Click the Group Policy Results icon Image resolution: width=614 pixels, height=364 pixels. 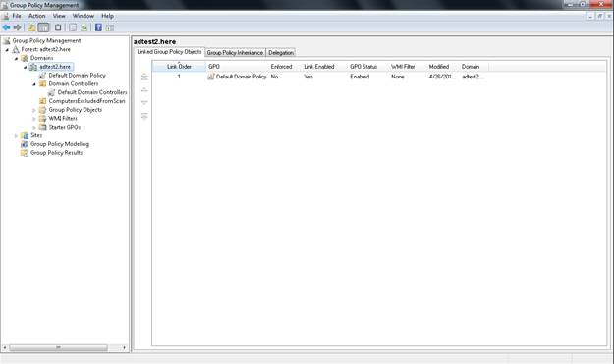(x=25, y=153)
